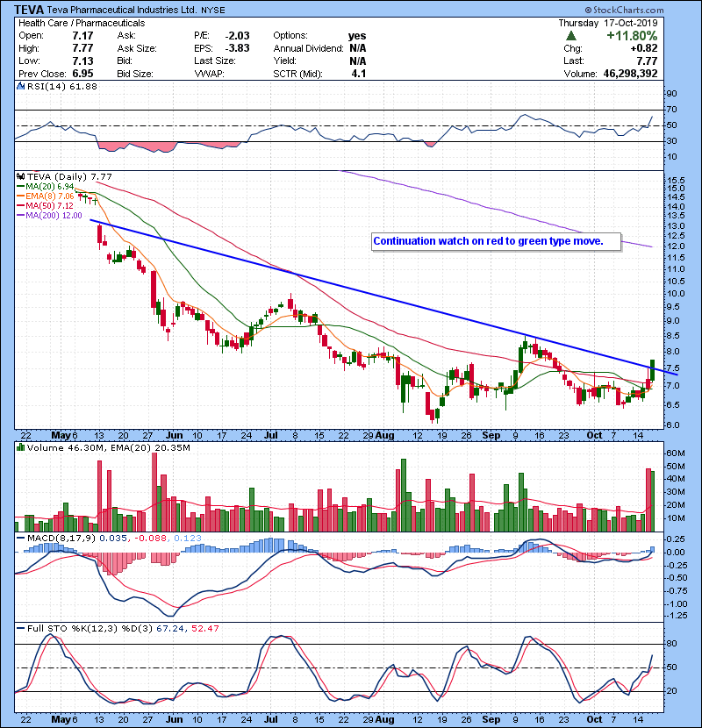Click the MA(50) 7.12 legend text

pos(50,205)
